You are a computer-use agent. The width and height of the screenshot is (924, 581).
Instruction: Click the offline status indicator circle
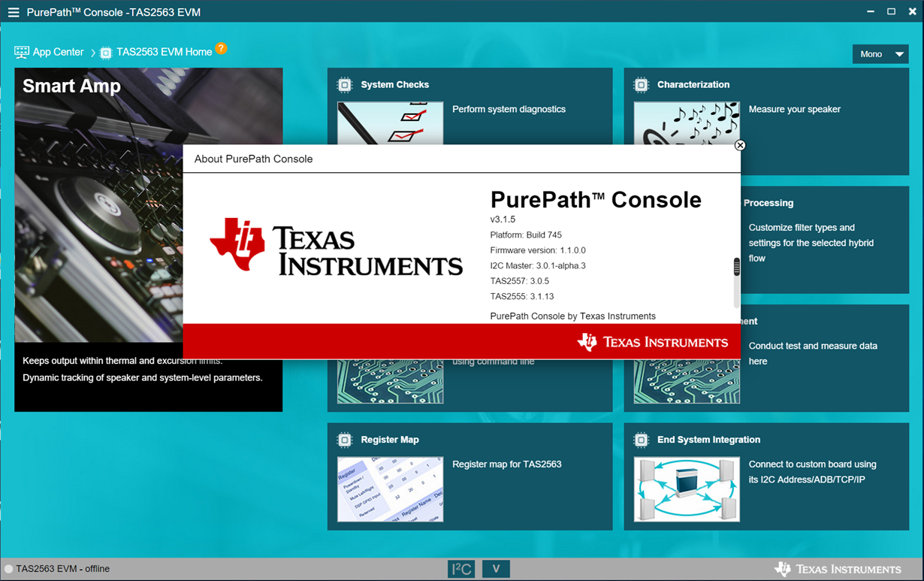click(x=9, y=569)
